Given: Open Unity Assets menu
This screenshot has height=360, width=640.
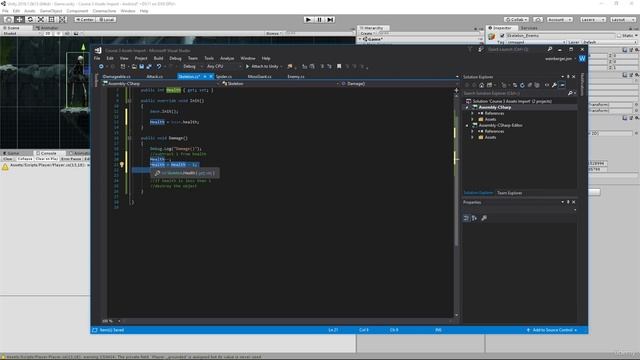Looking at the screenshot, I should click(x=30, y=11).
